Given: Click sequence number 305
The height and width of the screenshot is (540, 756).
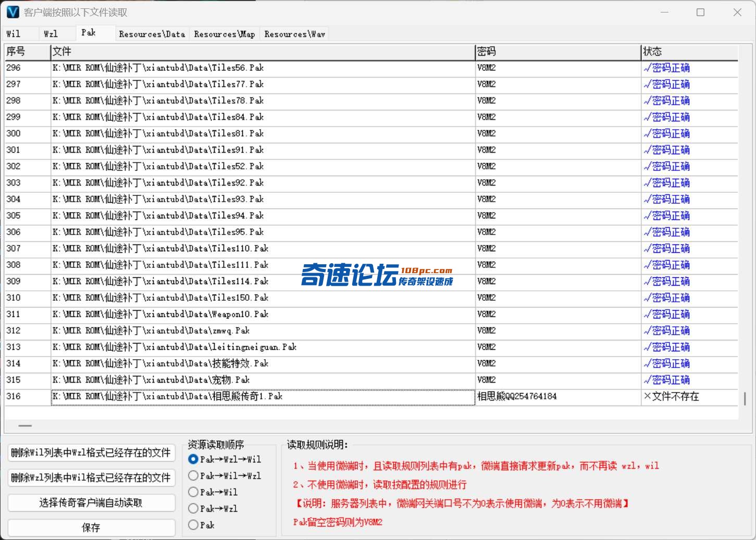Looking at the screenshot, I should (14, 216).
